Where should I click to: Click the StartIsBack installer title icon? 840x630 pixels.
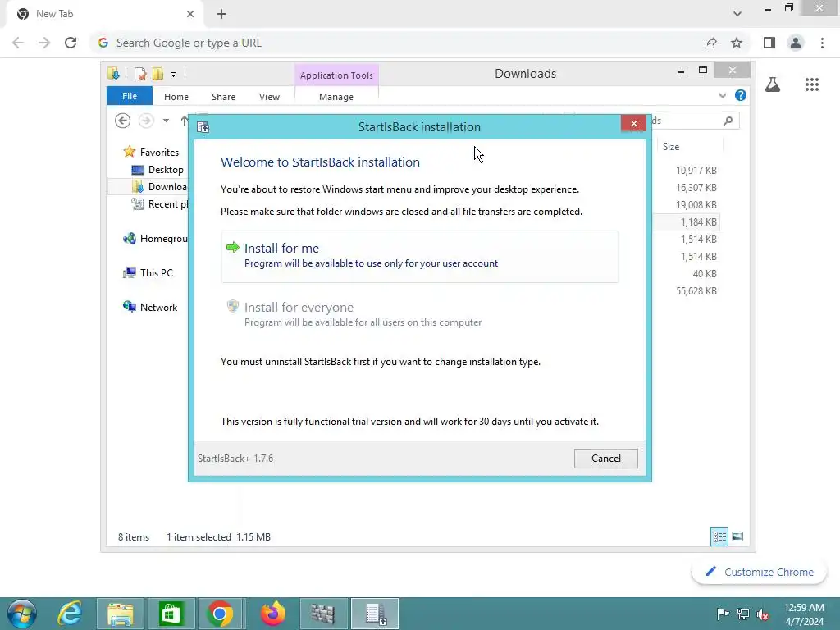(x=203, y=127)
